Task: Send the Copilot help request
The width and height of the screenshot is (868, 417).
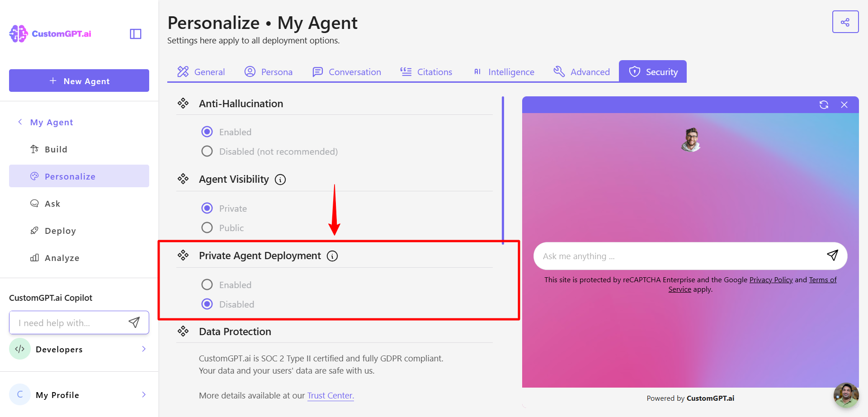Action: point(134,322)
